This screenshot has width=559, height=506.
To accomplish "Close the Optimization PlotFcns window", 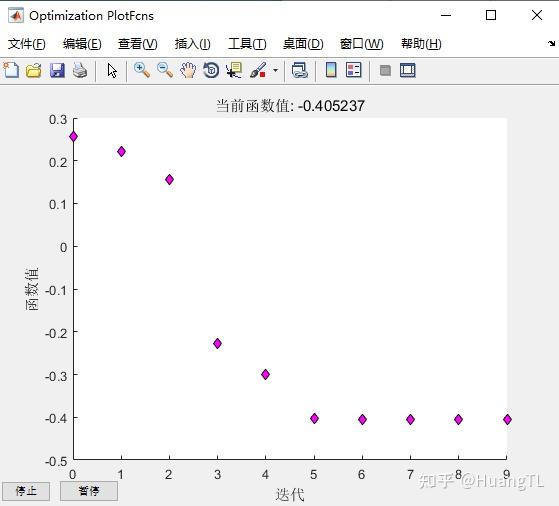I will click(537, 15).
